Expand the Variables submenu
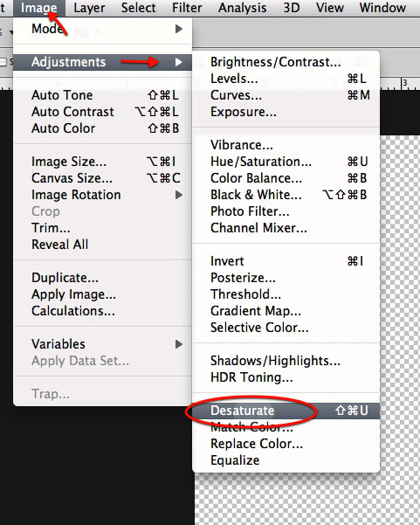Screen dimensions: 420x525 (102, 344)
